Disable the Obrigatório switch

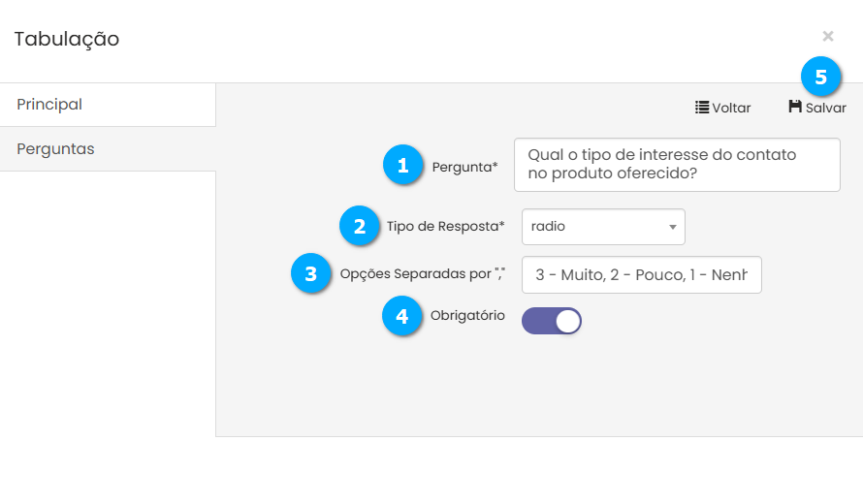coord(552,322)
